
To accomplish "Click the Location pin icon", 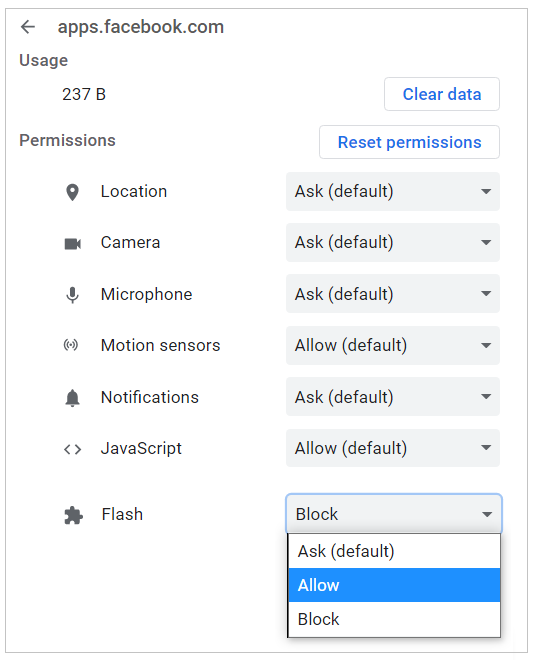I will [x=72, y=192].
